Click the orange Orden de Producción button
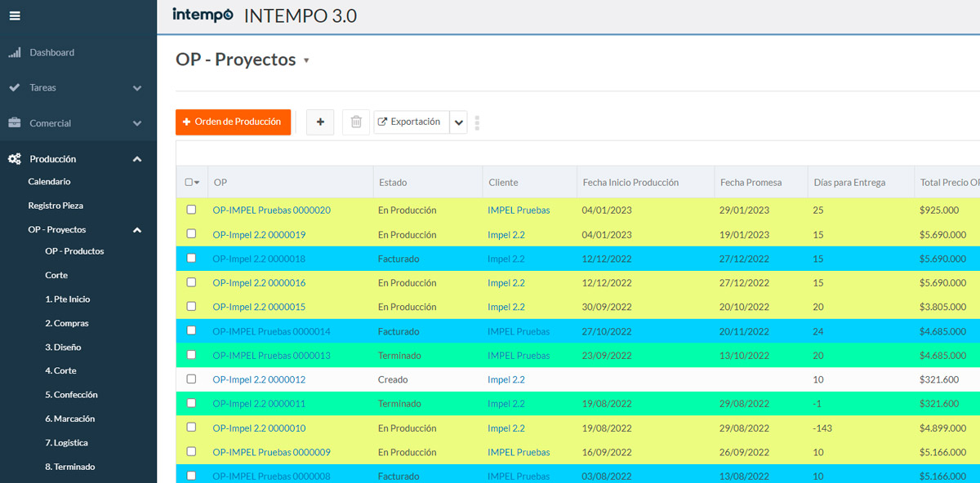This screenshot has height=483, width=980. pyautogui.click(x=233, y=122)
